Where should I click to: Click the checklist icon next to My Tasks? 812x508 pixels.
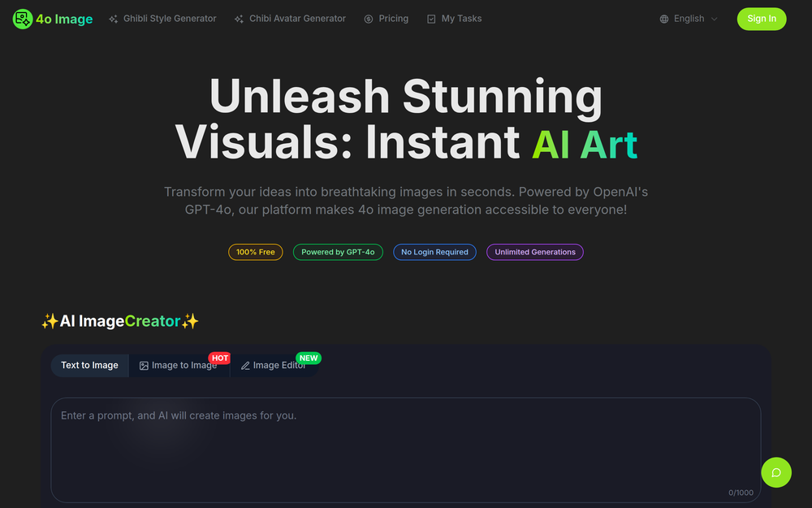[431, 20]
